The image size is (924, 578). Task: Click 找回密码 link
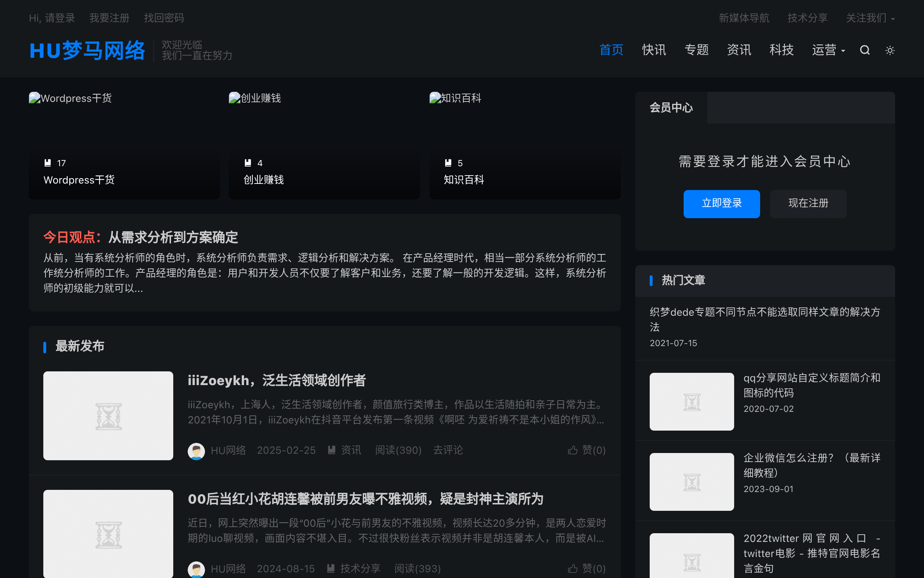[x=164, y=18]
